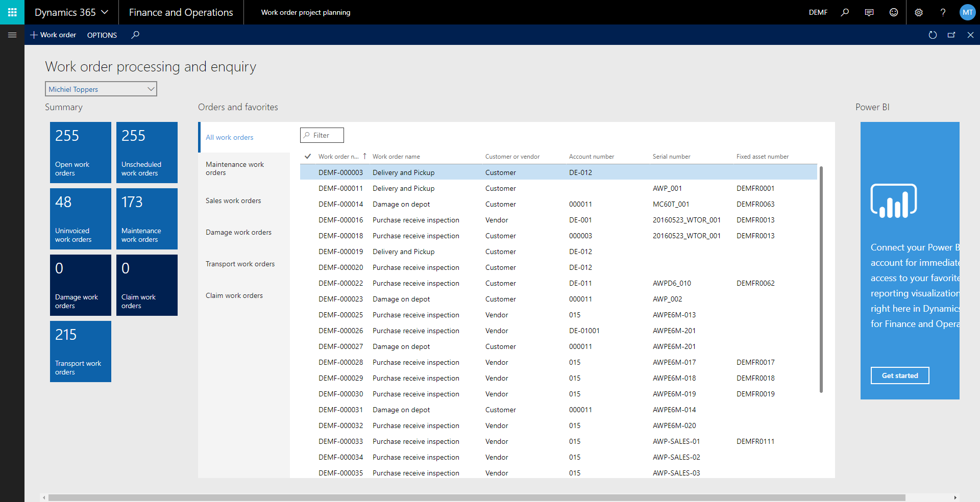980x502 pixels.
Task: Click the Account number column header
Action: click(592, 156)
